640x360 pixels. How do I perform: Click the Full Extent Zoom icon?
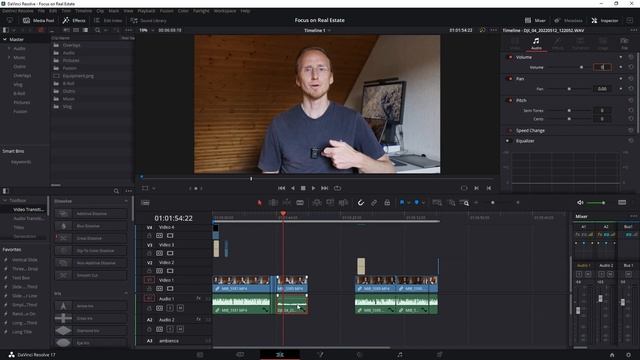pyautogui.click(x=437, y=202)
